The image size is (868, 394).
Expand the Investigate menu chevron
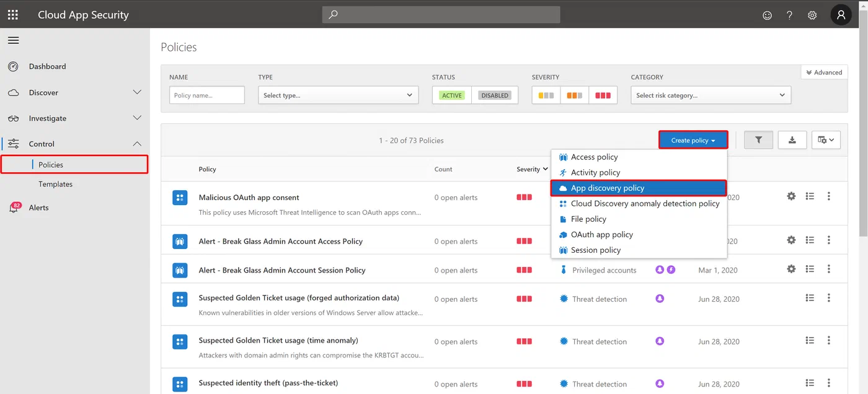point(138,118)
